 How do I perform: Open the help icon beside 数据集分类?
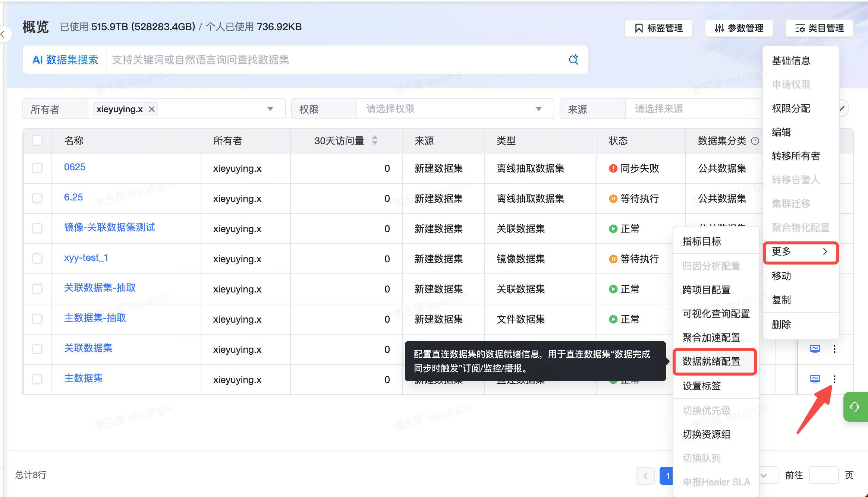click(x=755, y=141)
